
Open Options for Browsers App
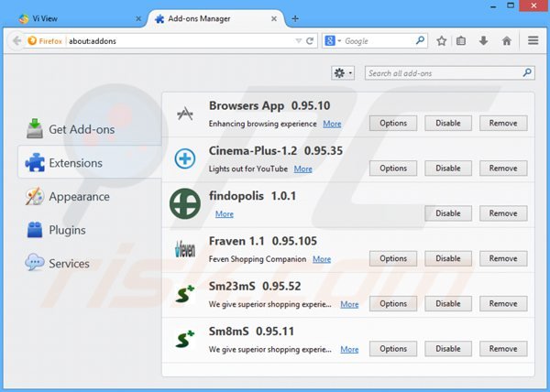[x=393, y=123]
